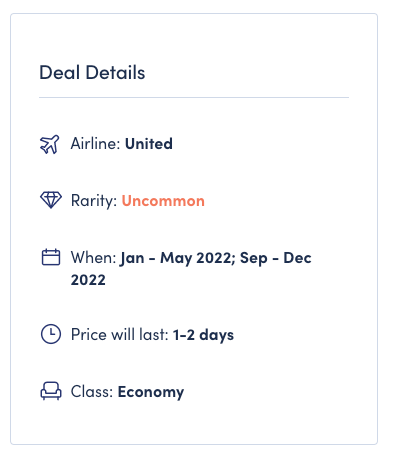This screenshot has width=393, height=457.
Task: Click the When: label text
Action: point(93,258)
